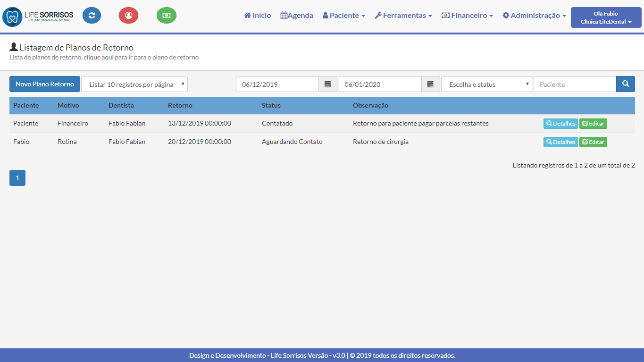
Task: Click the Novo Plano Retorno button
Action: (x=45, y=84)
